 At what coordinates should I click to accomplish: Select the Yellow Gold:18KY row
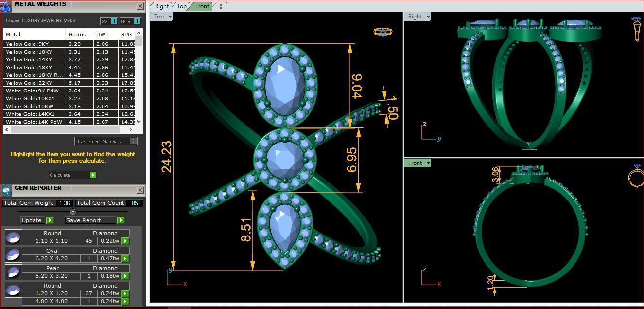[x=70, y=67]
